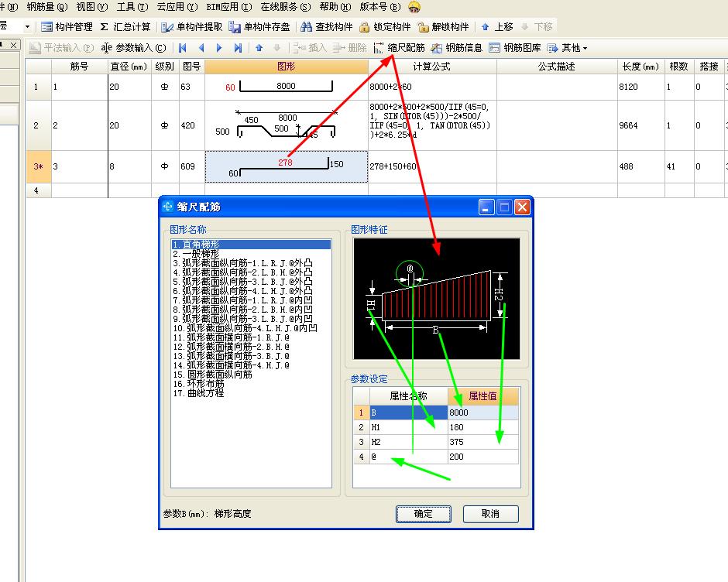The width and height of the screenshot is (728, 582).
Task: Open 云应用 menu
Action: (177, 7)
